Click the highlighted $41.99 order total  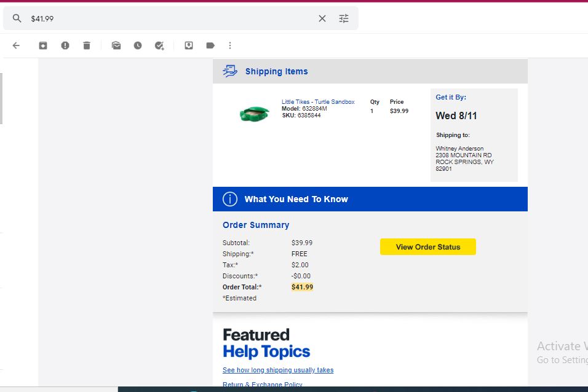tap(302, 287)
